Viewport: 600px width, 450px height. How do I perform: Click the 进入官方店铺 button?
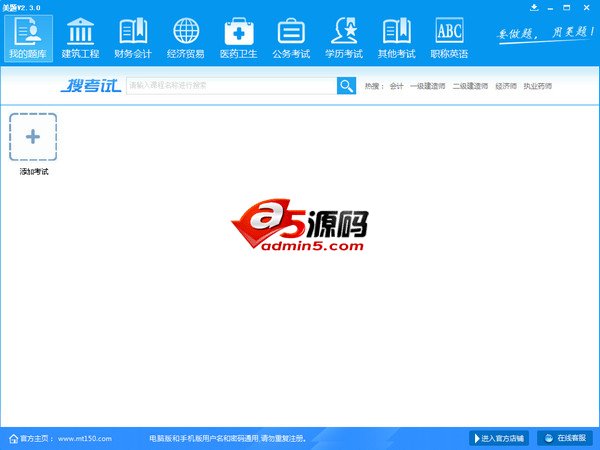pyautogui.click(x=499, y=439)
